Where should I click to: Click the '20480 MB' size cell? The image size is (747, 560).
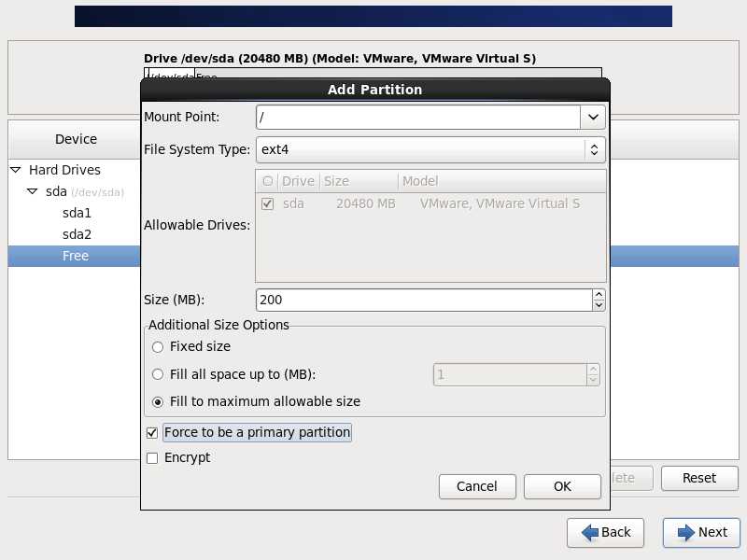click(x=366, y=203)
